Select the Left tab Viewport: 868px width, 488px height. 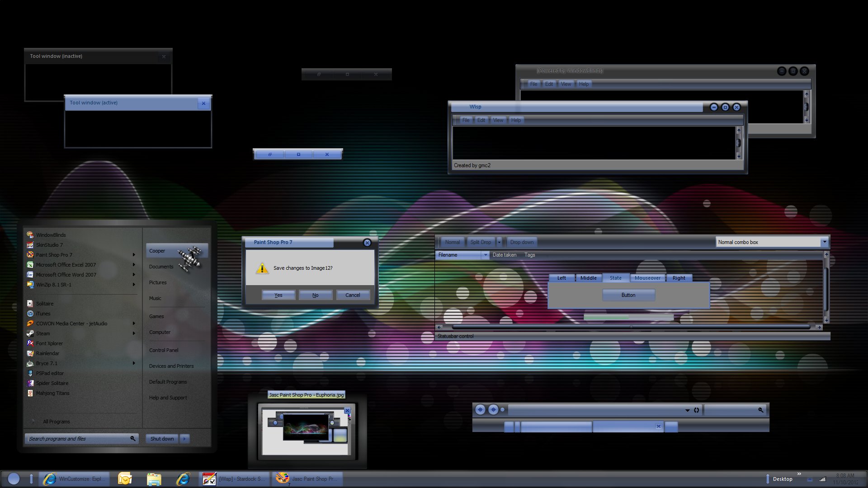(x=561, y=278)
